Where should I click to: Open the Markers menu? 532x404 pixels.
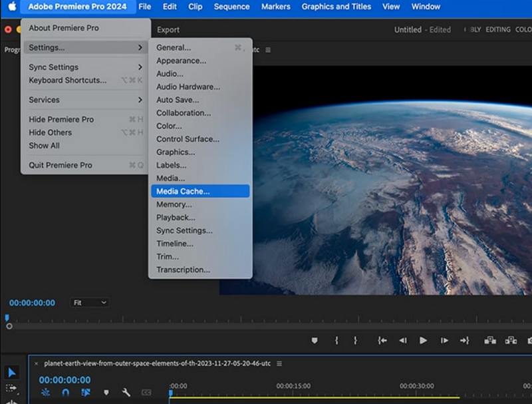pyautogui.click(x=276, y=7)
